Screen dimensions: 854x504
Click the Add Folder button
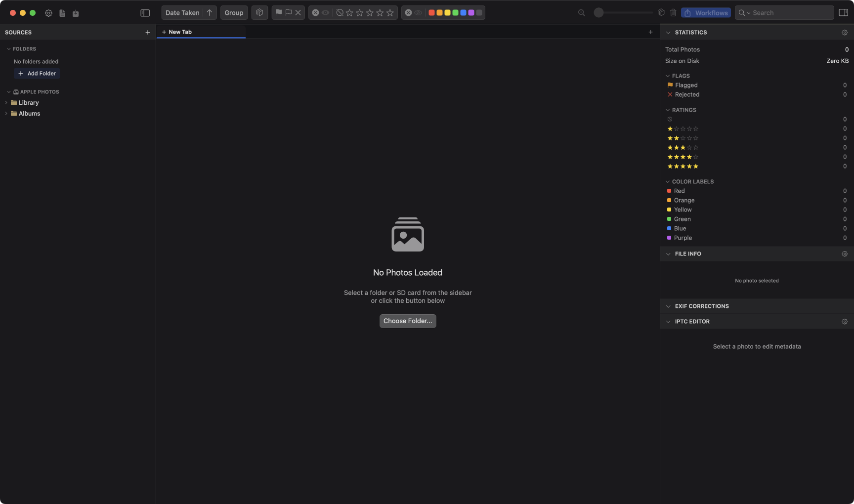(x=37, y=74)
